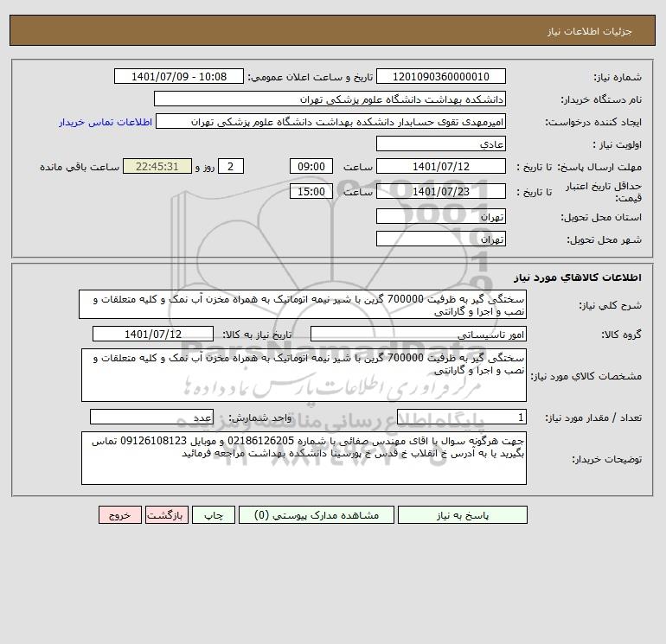Screen dimensions: 666x644
Task: Click the چاپ print button
Action: tap(214, 515)
